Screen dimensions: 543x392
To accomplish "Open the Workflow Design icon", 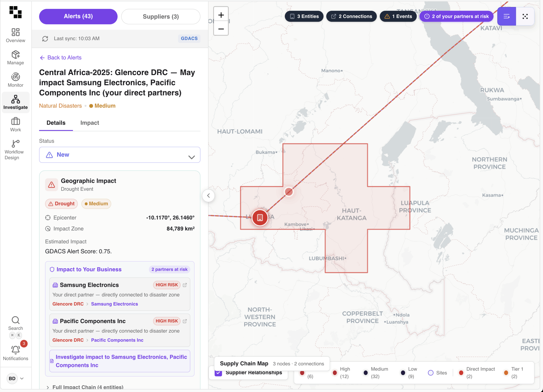I will coord(15,144).
